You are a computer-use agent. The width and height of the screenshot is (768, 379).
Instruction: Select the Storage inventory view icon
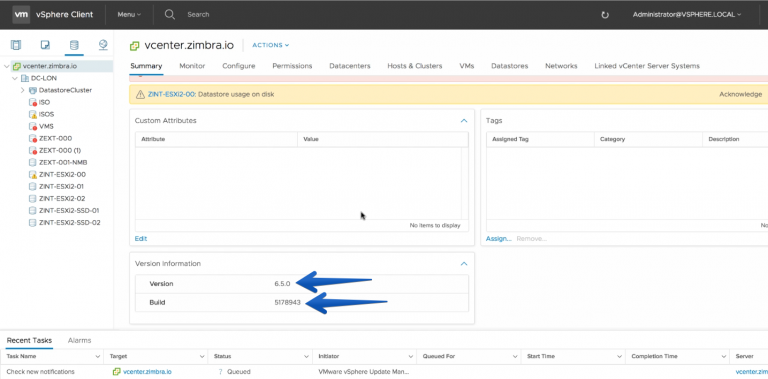(x=74, y=46)
